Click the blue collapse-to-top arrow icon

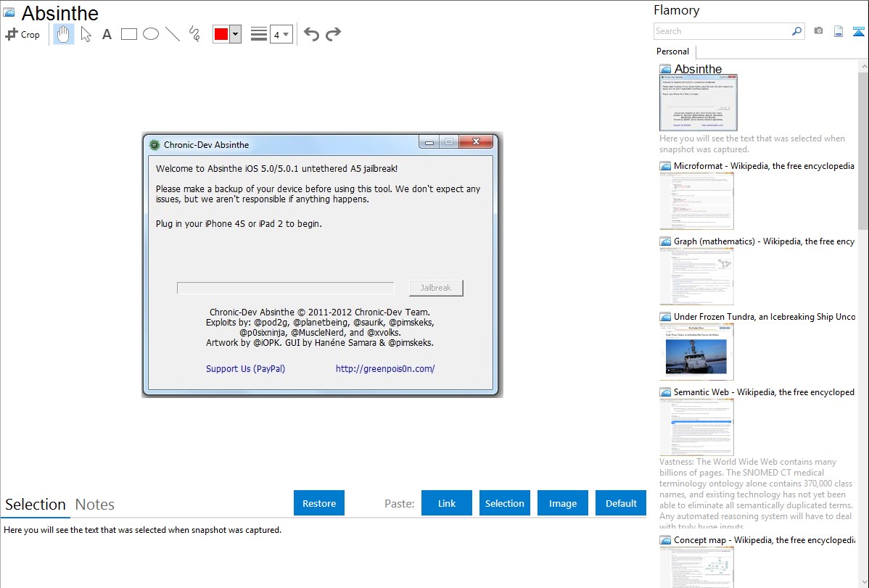[858, 31]
